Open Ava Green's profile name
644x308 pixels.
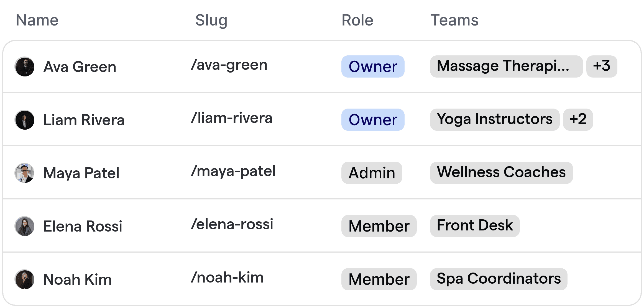(x=80, y=66)
